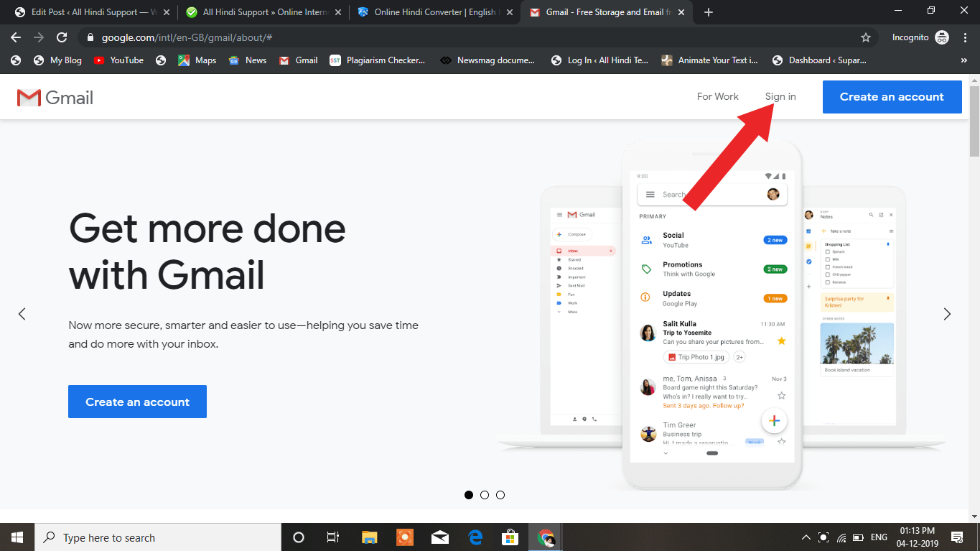Show previous slide with left arrow
Image resolution: width=980 pixels, height=551 pixels.
(22, 314)
